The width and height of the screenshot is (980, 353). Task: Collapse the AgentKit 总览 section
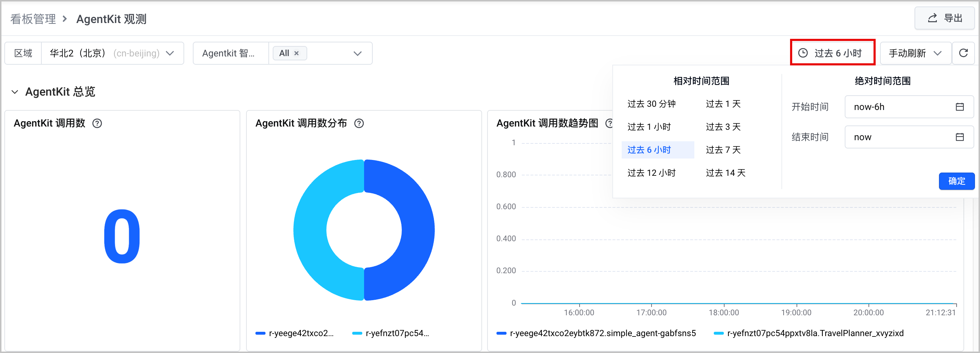15,92
